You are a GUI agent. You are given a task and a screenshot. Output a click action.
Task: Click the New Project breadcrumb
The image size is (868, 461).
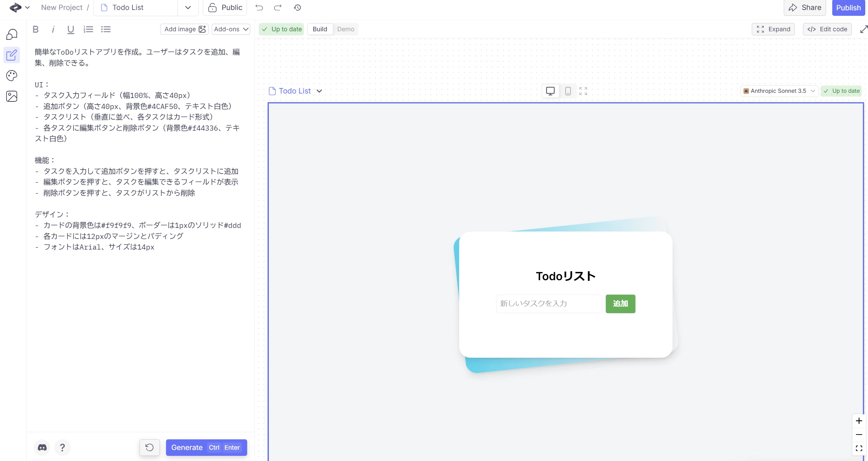(62, 8)
